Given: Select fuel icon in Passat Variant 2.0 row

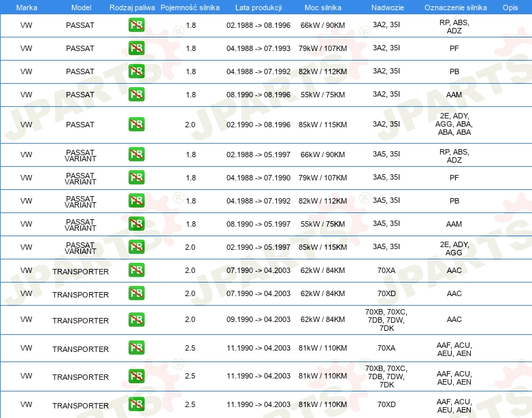Looking at the screenshot, I should (x=136, y=247).
